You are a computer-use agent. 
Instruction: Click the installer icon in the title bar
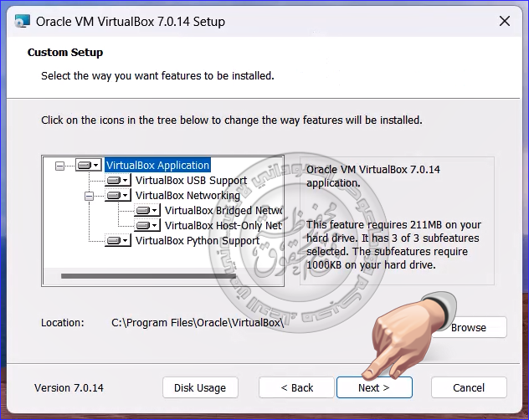17,22
